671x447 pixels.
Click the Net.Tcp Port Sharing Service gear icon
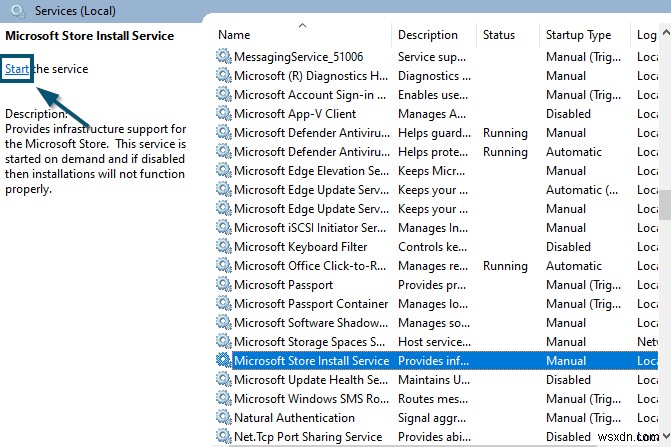[x=224, y=436]
